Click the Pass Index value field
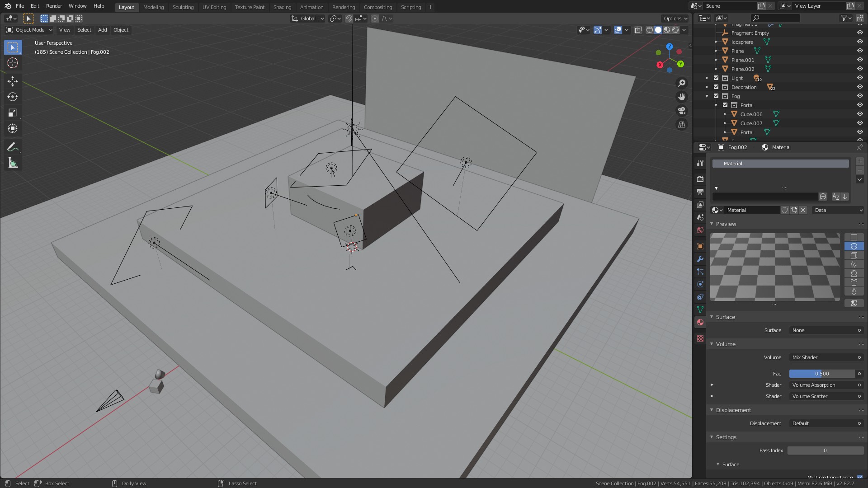This screenshot has width=868, height=488. pyautogui.click(x=826, y=450)
